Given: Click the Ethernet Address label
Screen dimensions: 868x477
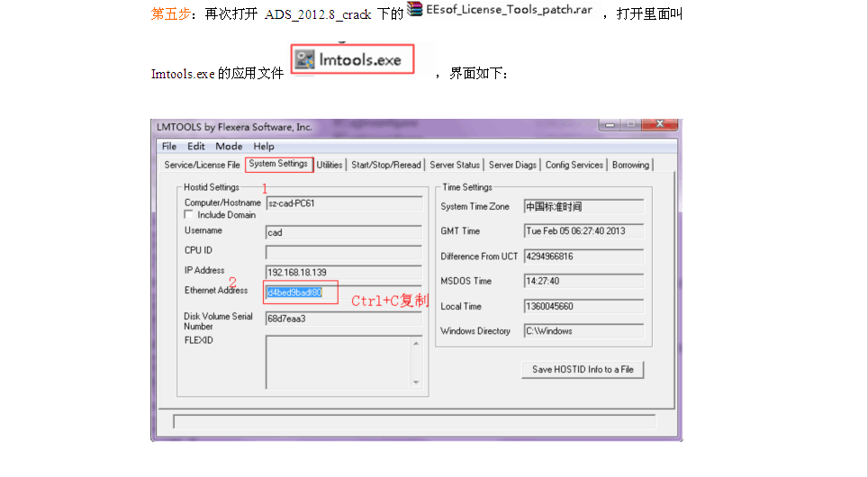Looking at the screenshot, I should coord(216,290).
